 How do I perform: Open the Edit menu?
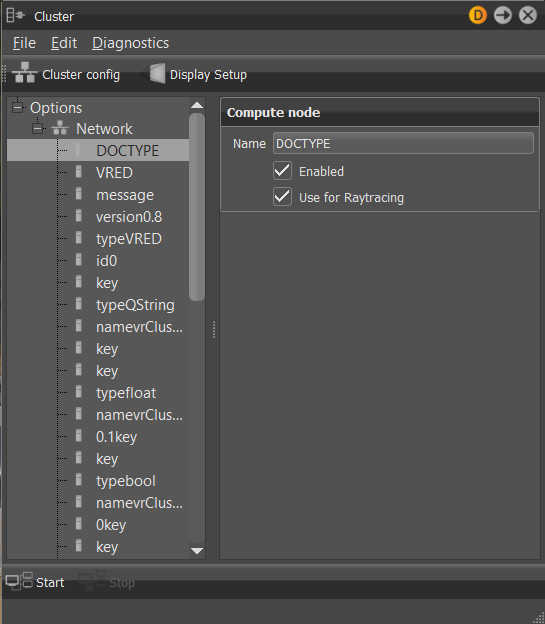[64, 43]
